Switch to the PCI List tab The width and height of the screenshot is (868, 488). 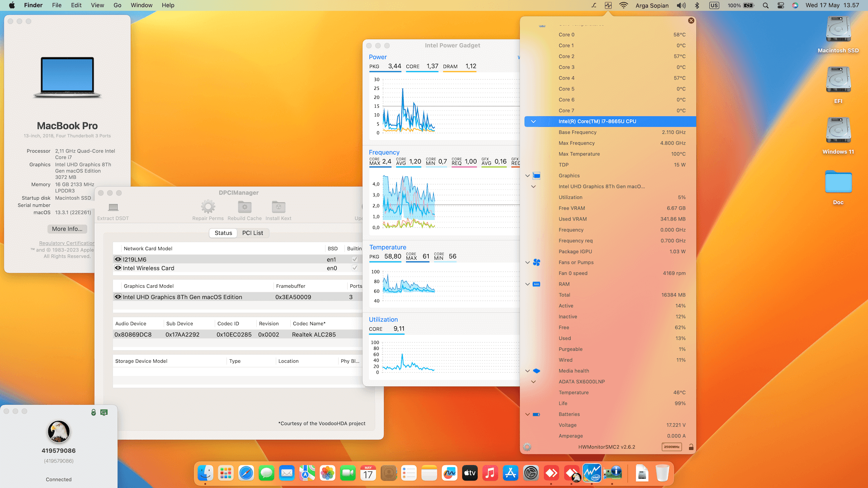[x=252, y=233]
